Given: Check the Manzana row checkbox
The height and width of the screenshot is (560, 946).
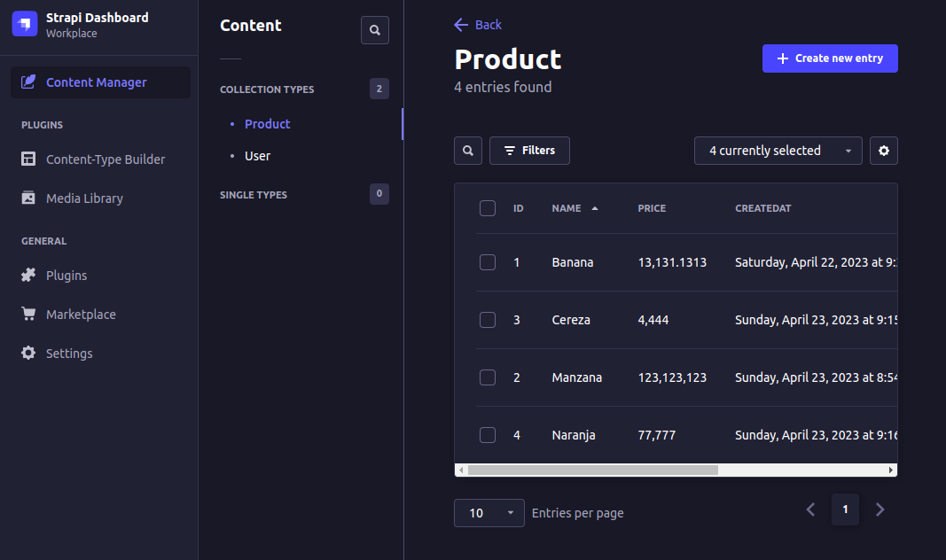Looking at the screenshot, I should (x=488, y=377).
